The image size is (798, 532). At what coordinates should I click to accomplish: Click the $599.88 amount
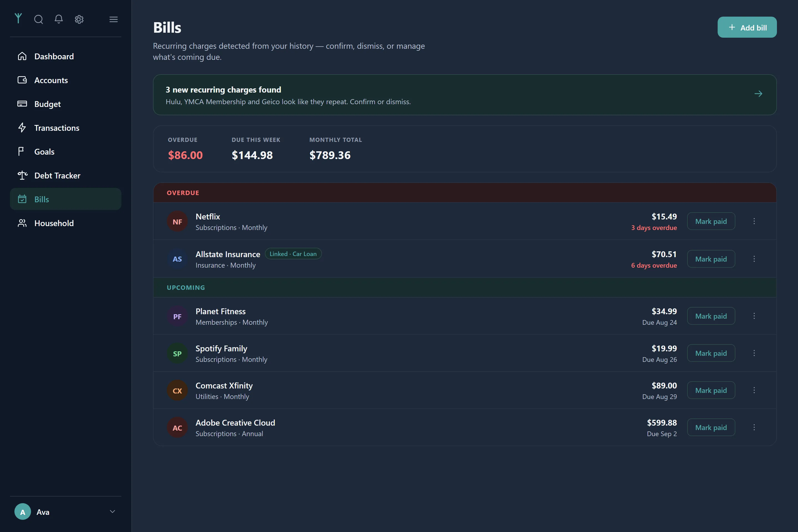pos(662,423)
